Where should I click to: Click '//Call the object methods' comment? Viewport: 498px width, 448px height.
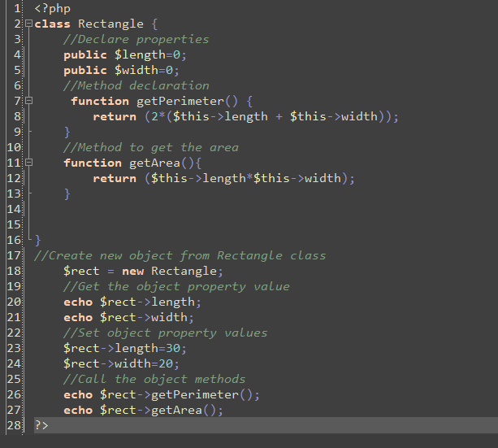point(154,380)
